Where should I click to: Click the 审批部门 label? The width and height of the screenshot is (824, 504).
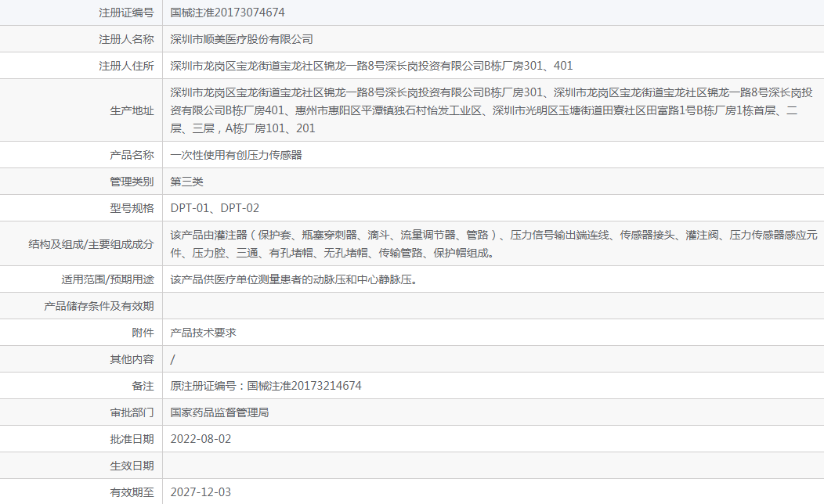click(x=132, y=412)
